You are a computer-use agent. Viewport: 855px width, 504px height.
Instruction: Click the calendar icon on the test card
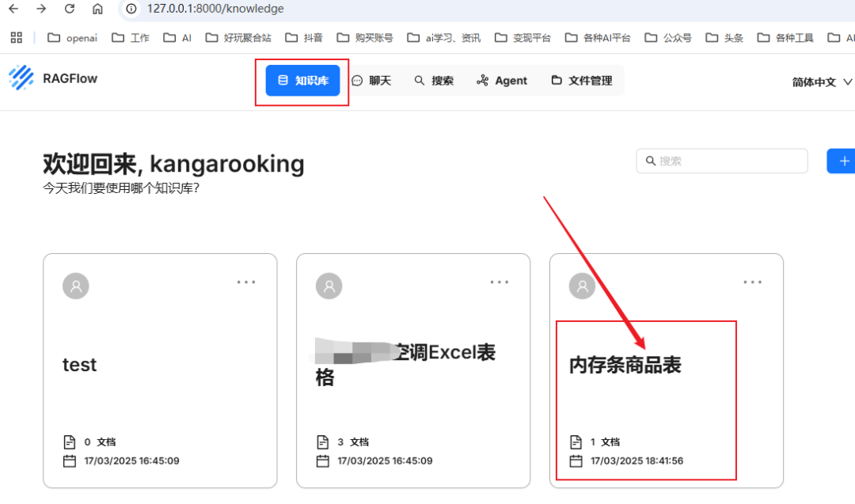pyautogui.click(x=68, y=460)
